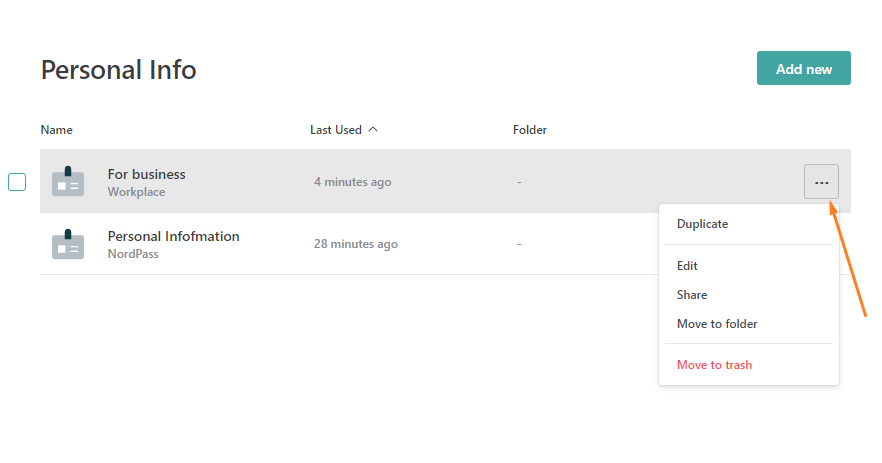Select Move to folder option

[x=717, y=324]
